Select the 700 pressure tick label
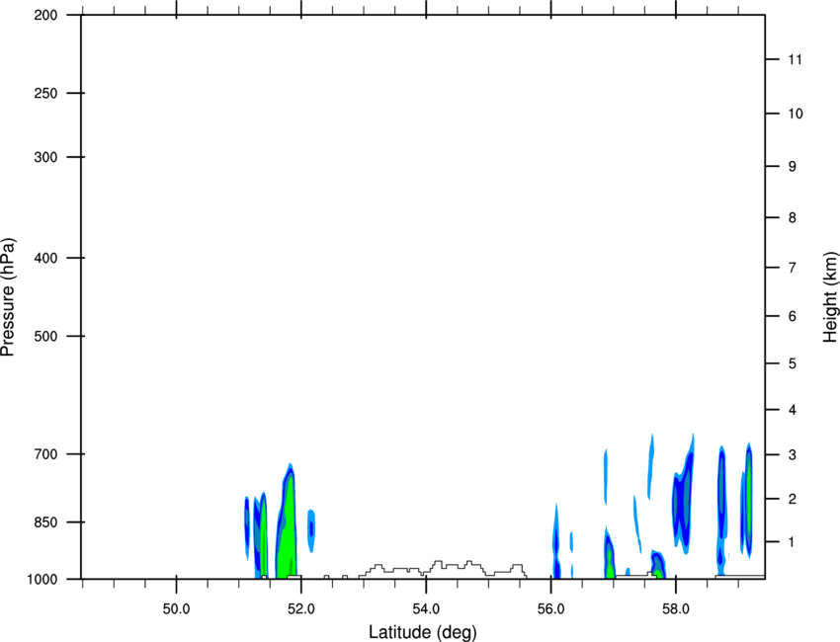The width and height of the screenshot is (840, 642). [45, 454]
